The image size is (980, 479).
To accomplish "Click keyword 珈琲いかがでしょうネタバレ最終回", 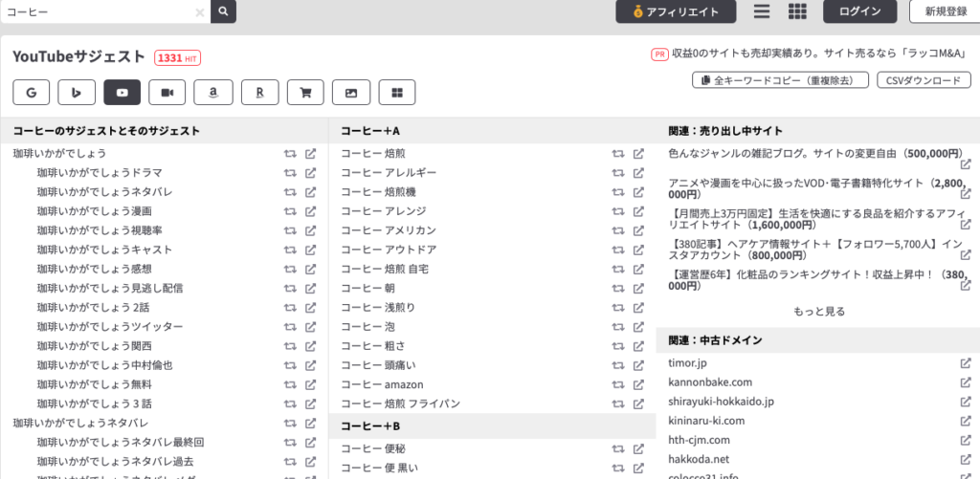I will pos(121,443).
